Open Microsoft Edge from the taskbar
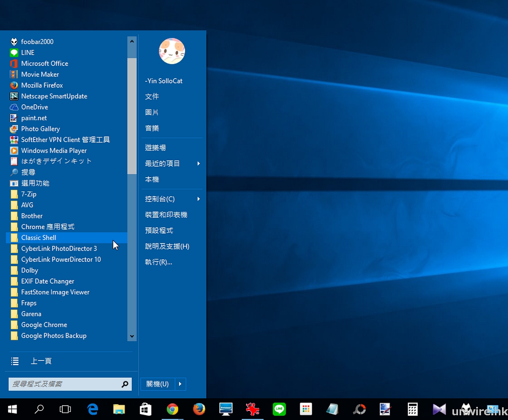Image resolution: width=508 pixels, height=420 pixels. point(92,409)
